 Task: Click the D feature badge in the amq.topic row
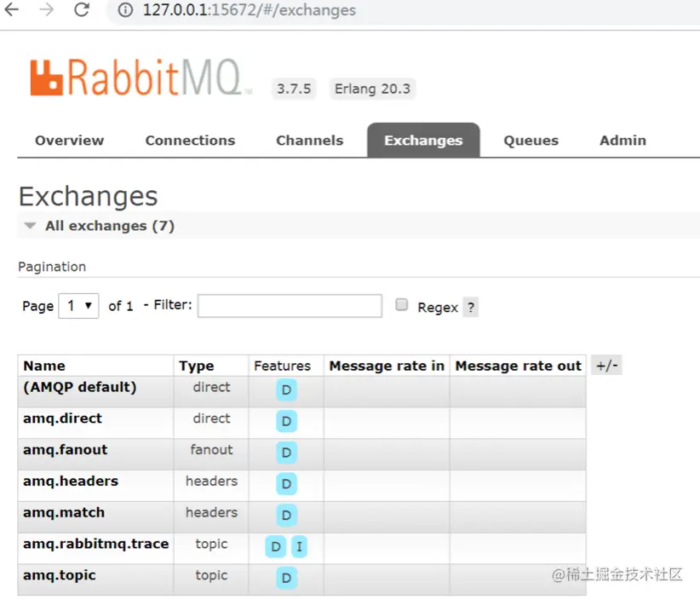pyautogui.click(x=287, y=578)
